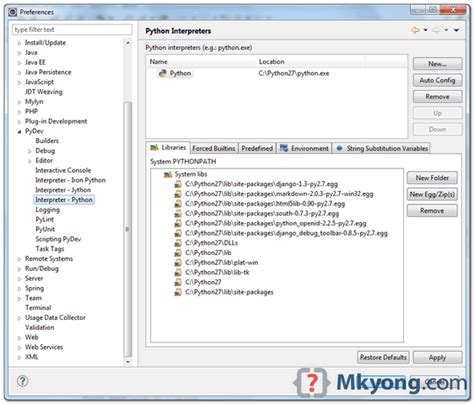Image resolution: width=474 pixels, height=404 pixels.
Task: Click the plat-win folder icon
Action: [x=178, y=263]
